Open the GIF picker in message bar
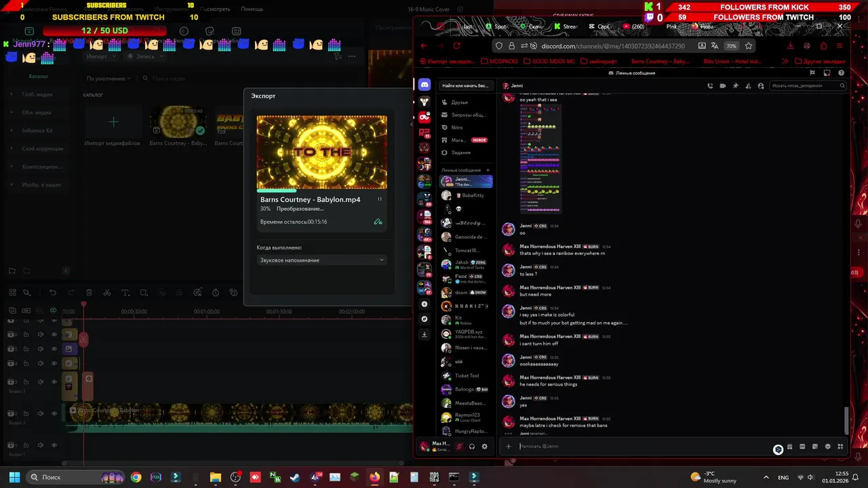868x488 pixels. [x=802, y=447]
